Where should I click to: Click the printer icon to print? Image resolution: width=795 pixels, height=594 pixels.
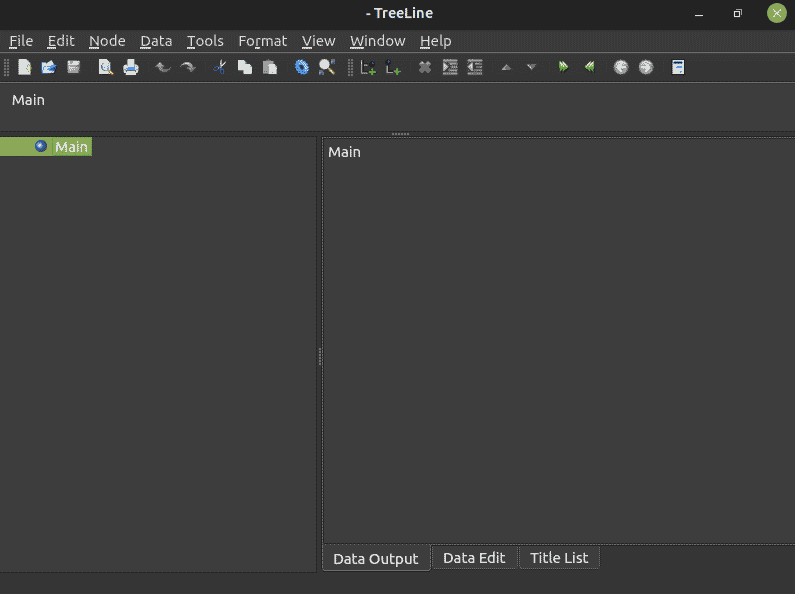(131, 67)
